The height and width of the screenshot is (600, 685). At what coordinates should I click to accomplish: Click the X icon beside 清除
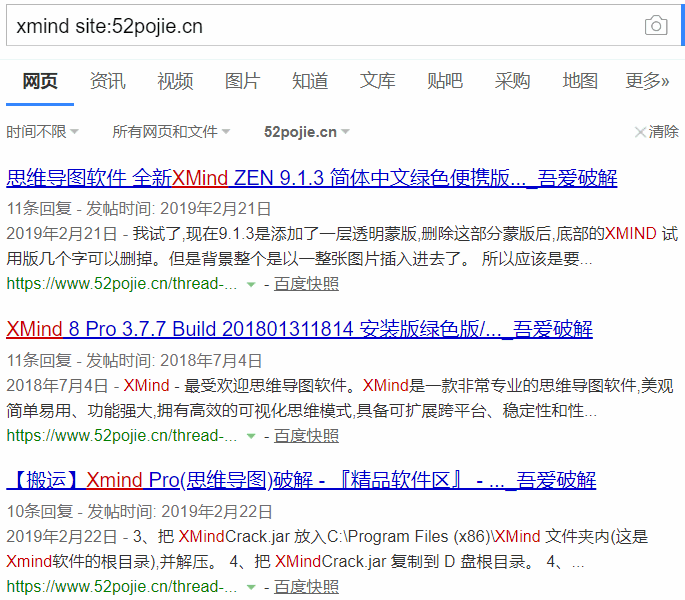coord(640,132)
